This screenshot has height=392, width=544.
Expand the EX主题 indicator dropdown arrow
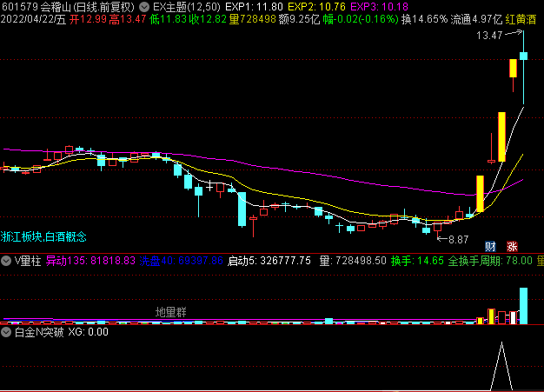(x=144, y=7)
